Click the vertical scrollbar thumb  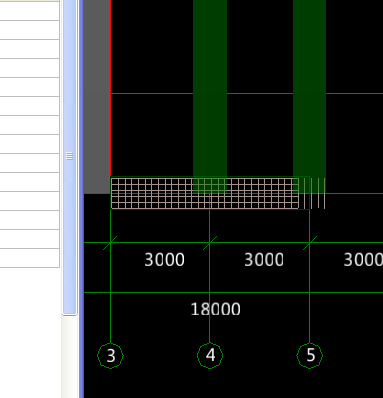[69, 157]
